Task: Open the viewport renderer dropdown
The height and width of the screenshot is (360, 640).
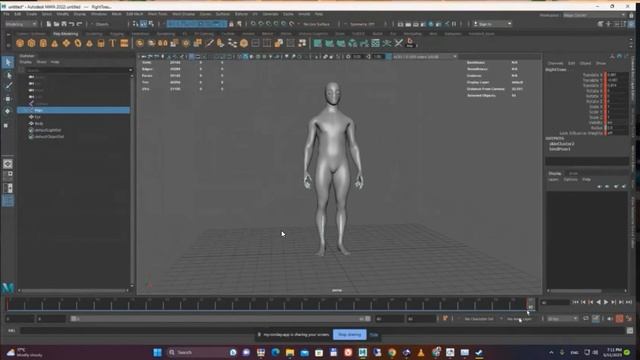Action: pos(424,57)
